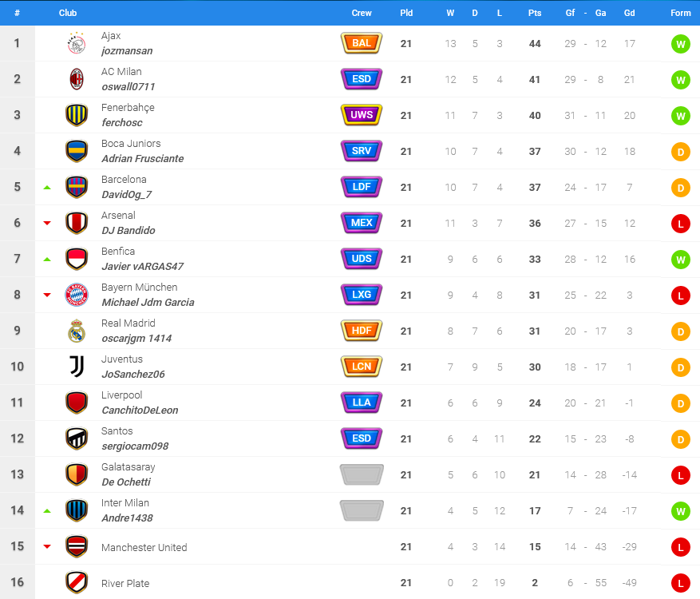Screen dimensions: 700x599
Task: Open manager profile jozmansan
Action: [x=127, y=51]
